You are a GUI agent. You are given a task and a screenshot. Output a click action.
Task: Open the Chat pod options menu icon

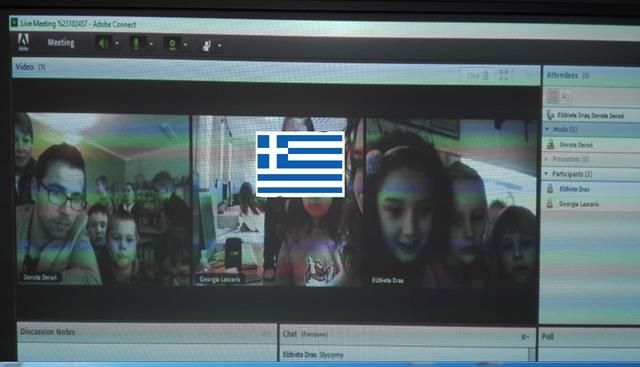point(525,337)
